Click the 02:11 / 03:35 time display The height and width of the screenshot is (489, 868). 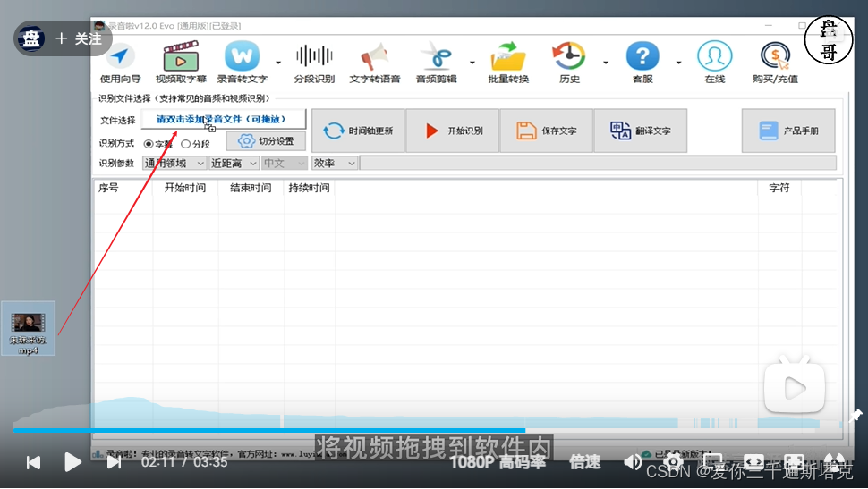(184, 462)
